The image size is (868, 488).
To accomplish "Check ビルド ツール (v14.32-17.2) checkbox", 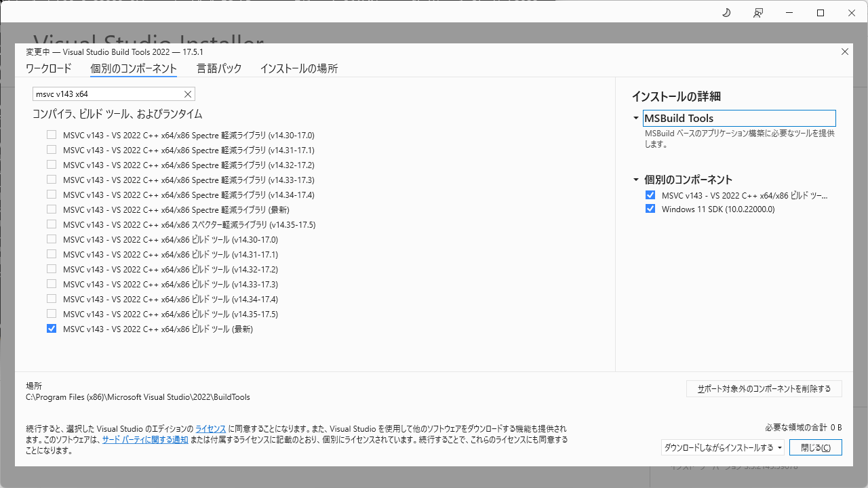I will tap(52, 269).
